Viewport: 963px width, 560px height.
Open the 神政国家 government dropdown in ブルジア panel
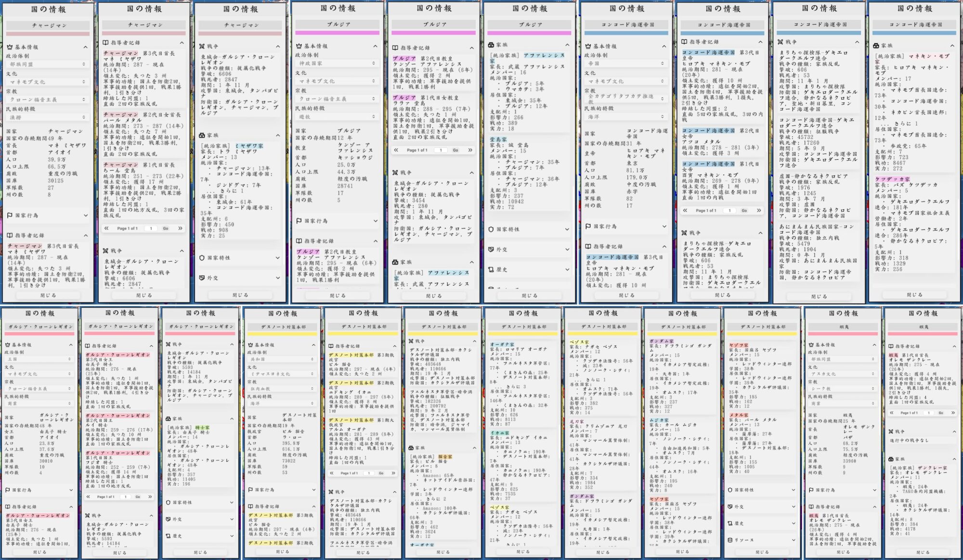(x=337, y=64)
